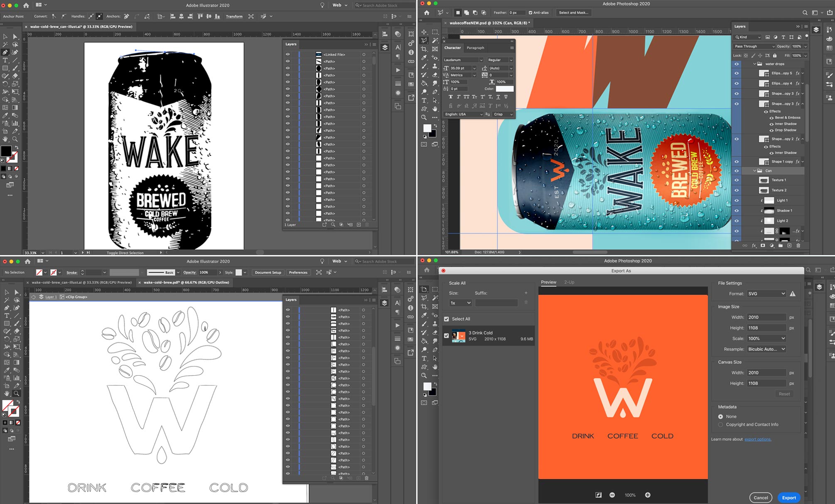This screenshot has height=504, width=835.
Task: Open the Scale 100% dropdown in Export As
Action: pos(766,339)
